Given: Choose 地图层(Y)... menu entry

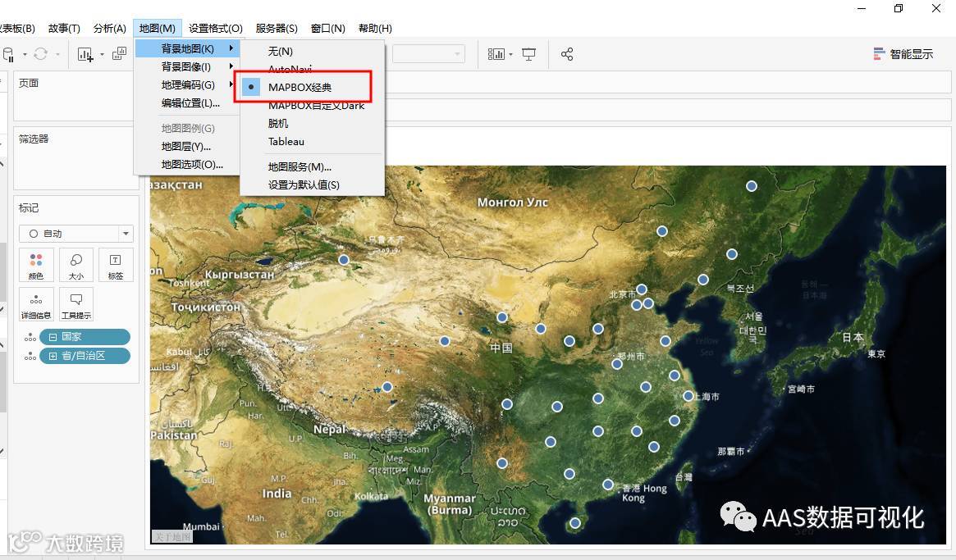Looking at the screenshot, I should [x=187, y=146].
